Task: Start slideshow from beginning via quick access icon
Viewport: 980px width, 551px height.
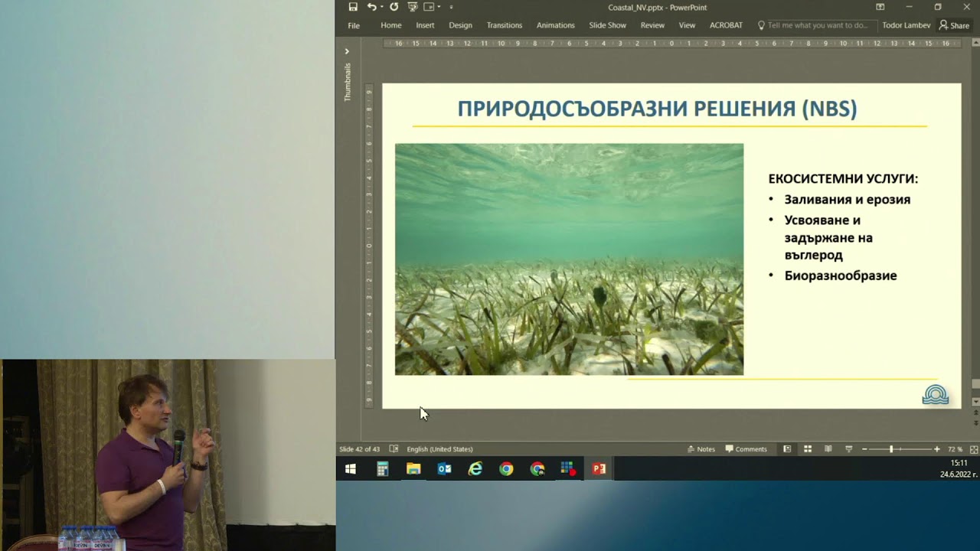Action: (x=413, y=7)
